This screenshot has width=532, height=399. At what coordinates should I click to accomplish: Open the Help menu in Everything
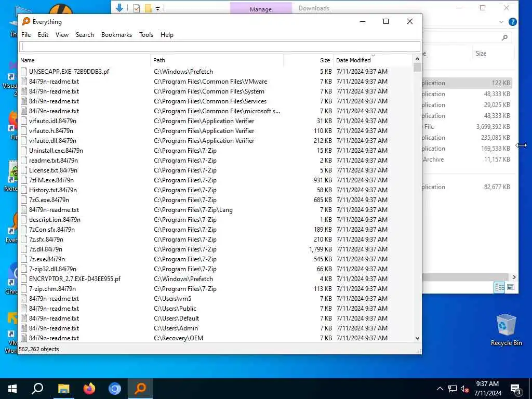click(x=167, y=35)
